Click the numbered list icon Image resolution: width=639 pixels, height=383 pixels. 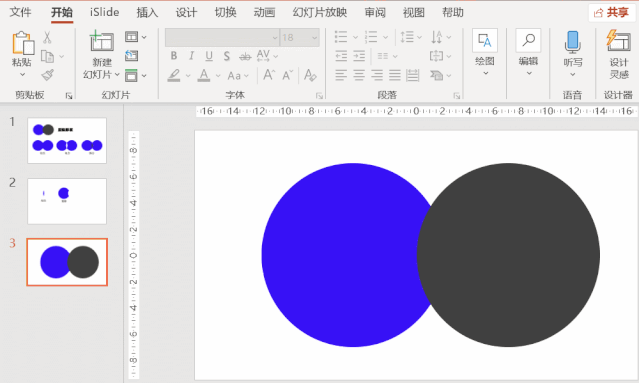click(x=371, y=37)
